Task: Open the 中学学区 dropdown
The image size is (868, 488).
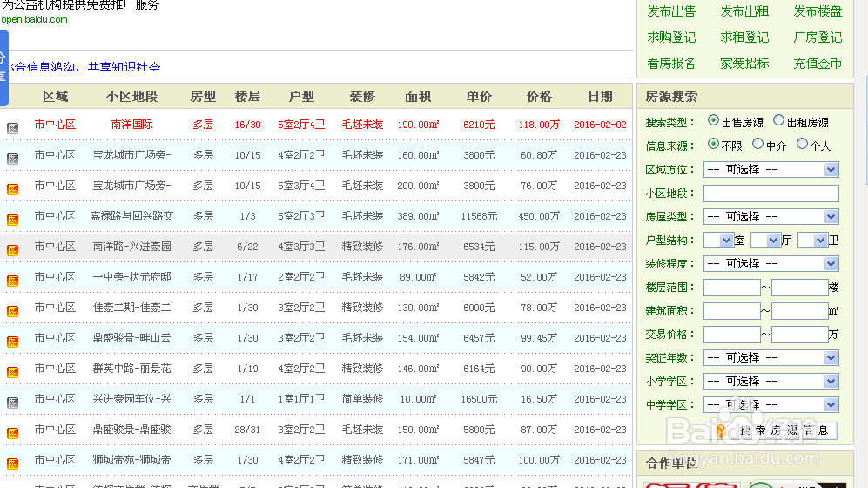Action: pos(770,405)
